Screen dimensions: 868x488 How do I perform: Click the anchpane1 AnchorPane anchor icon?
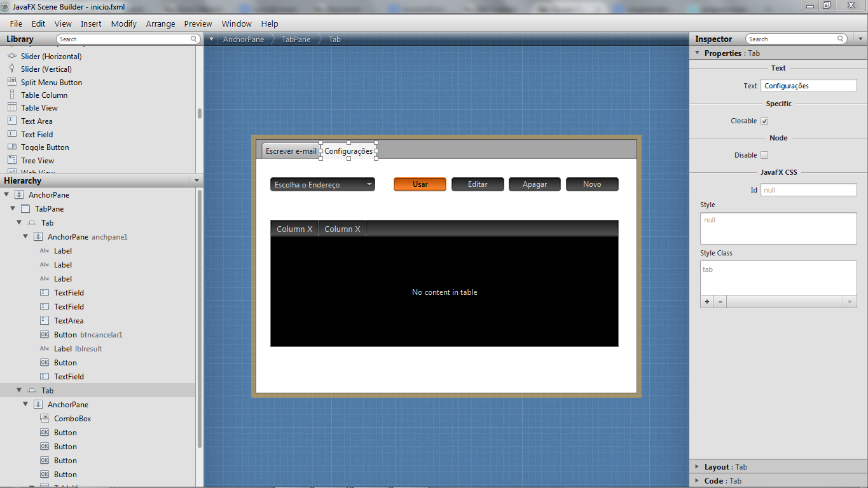[x=38, y=236]
